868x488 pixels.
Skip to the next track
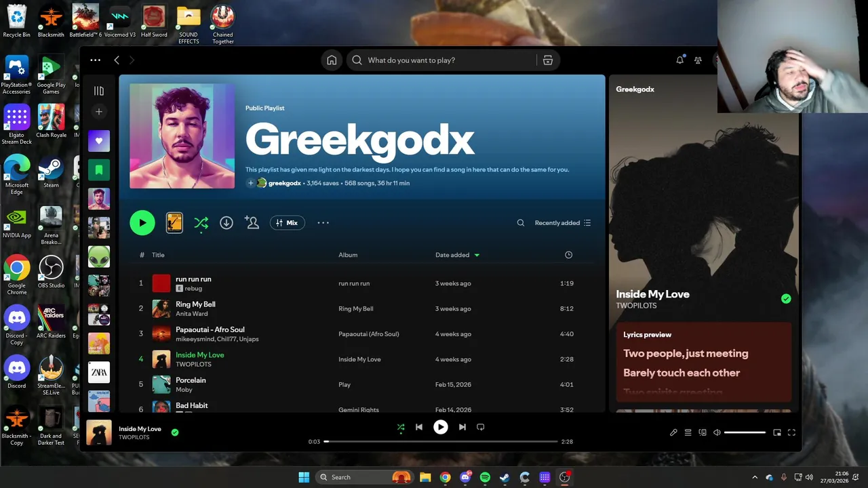tap(462, 427)
